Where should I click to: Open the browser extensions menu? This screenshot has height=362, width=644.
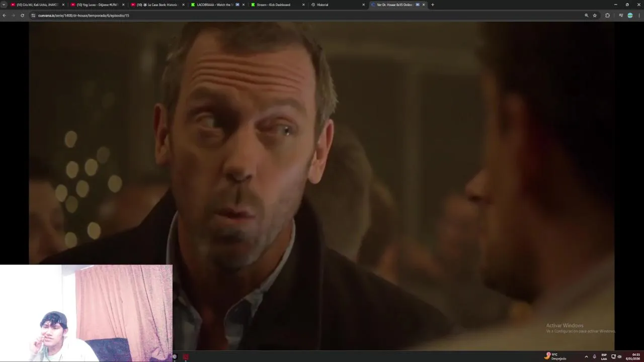607,16
